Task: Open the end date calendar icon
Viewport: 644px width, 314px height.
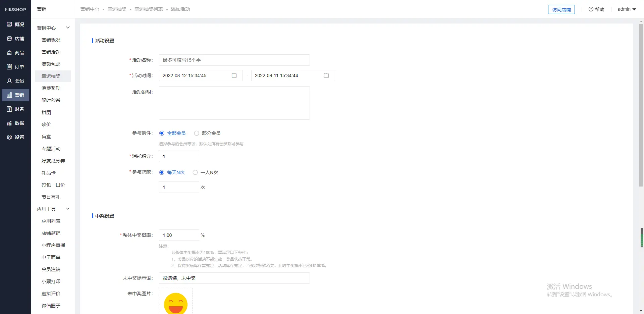Action: pyautogui.click(x=326, y=75)
